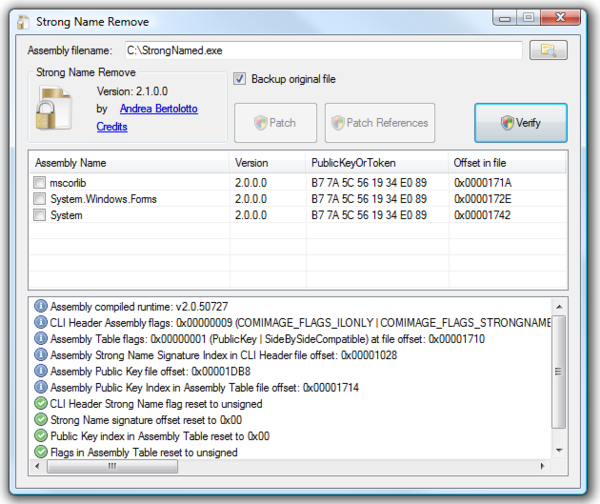Check the mscorlib assembly row
The height and width of the screenshot is (504, 600).
[x=39, y=182]
